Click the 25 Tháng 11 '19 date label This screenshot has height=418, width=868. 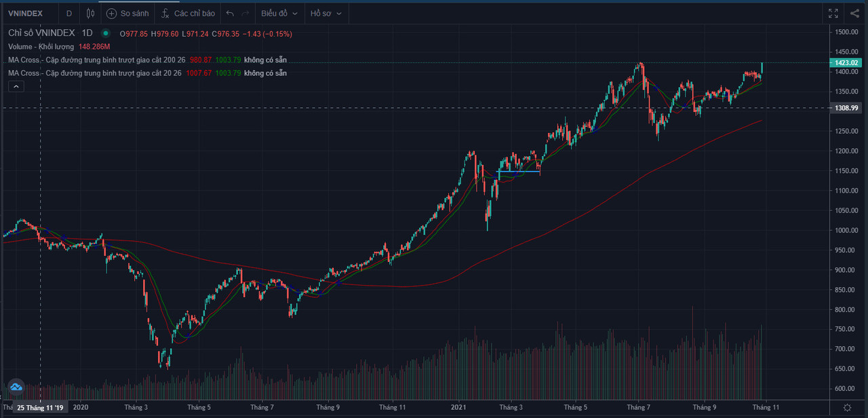41,408
